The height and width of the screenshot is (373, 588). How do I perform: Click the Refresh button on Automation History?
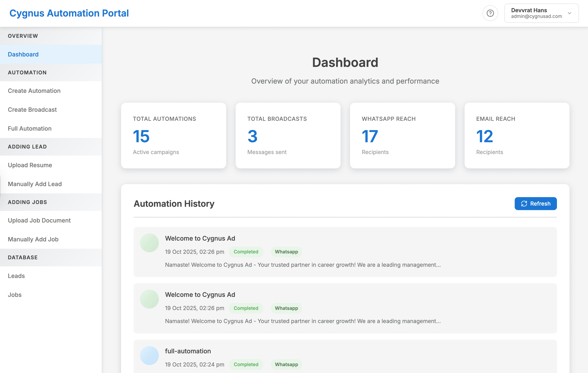(x=536, y=204)
